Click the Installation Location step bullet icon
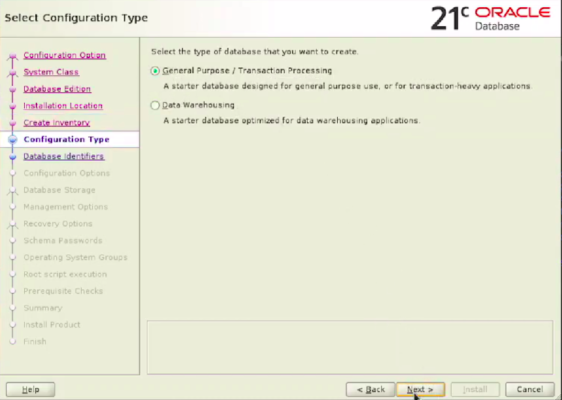562x400 pixels. pos(13,106)
